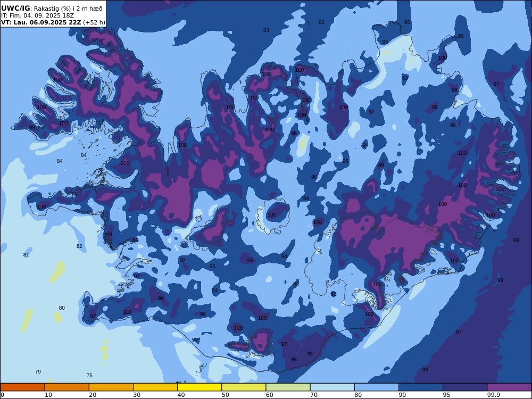
Task: Click the legend value label 20
Action: pos(93,395)
